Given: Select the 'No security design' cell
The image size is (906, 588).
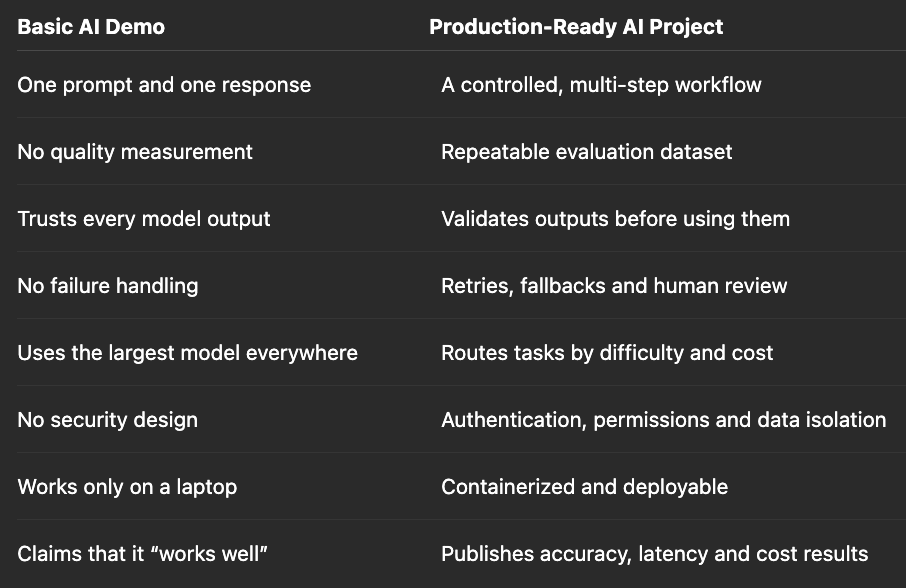Looking at the screenshot, I should click(107, 420).
